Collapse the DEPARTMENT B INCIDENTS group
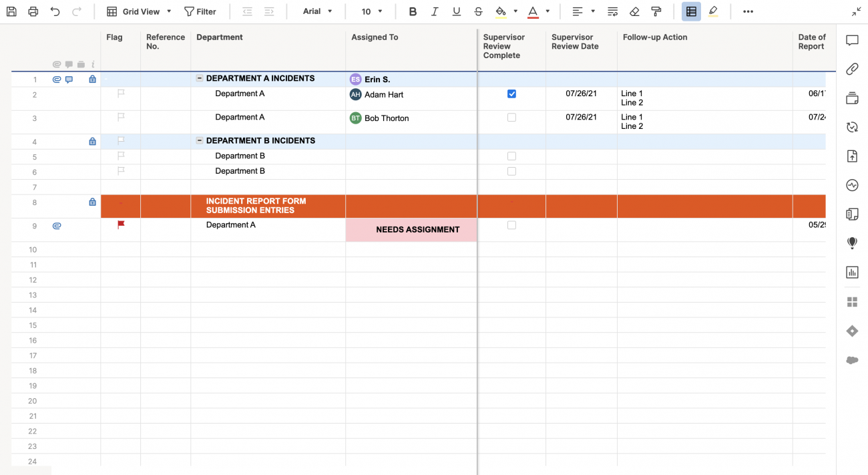This screenshot has height=475, width=868. (x=199, y=140)
